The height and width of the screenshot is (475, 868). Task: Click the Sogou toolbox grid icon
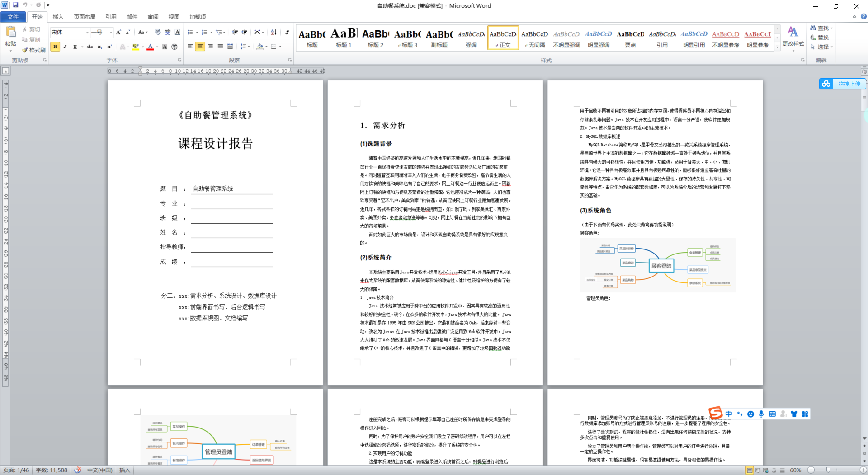point(805,414)
